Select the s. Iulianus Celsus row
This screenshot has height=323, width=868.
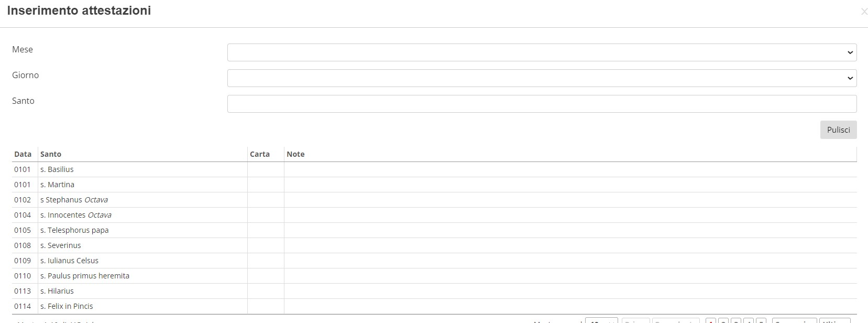tap(435, 261)
